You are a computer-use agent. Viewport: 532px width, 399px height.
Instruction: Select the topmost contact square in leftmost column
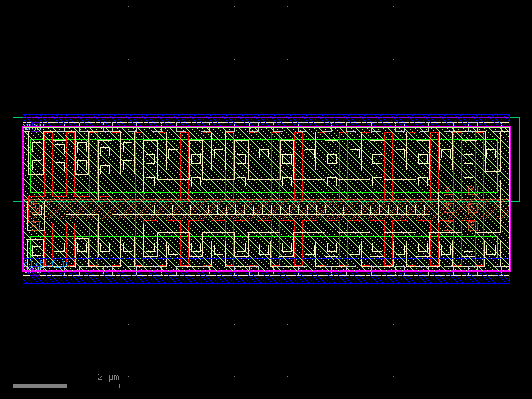[37, 147]
